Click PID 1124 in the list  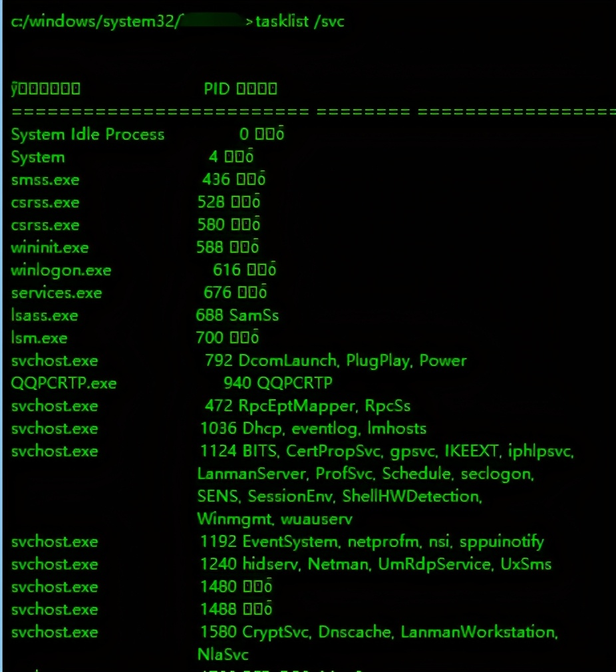218,451
